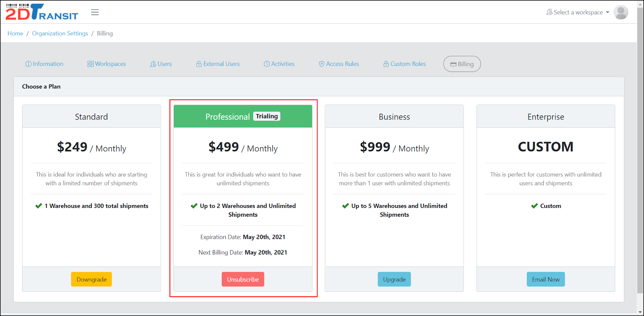Screen dimensions: 644x316
Task: Click the Activities clock icon
Action: pos(267,64)
